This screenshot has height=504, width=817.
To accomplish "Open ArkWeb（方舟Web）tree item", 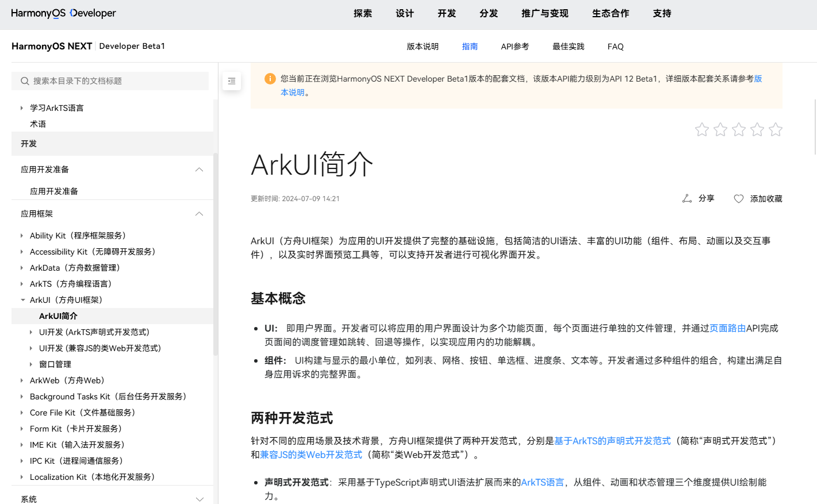I will [70, 380].
